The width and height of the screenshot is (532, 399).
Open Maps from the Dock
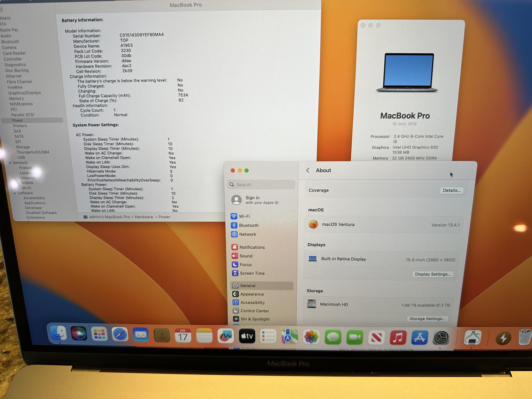289,337
